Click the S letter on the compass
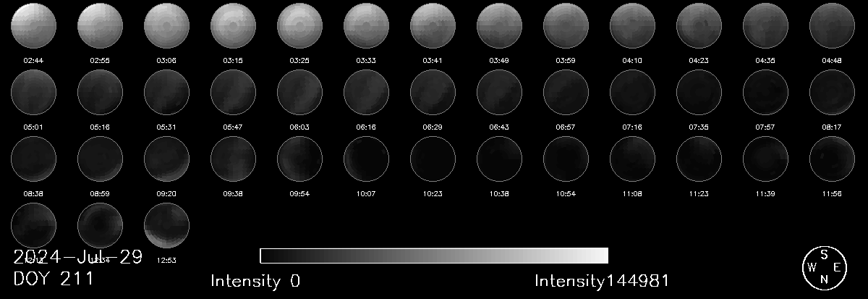 point(824,255)
